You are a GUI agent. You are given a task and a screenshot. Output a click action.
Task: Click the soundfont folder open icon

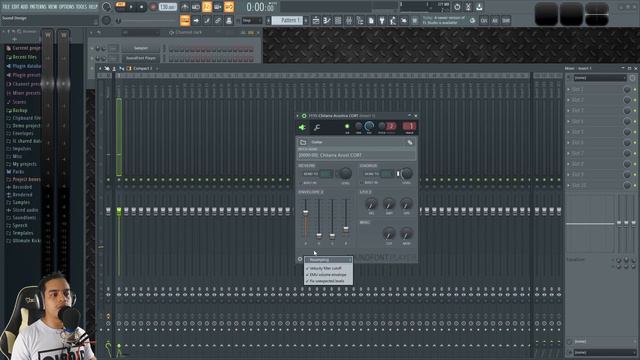[x=303, y=142]
